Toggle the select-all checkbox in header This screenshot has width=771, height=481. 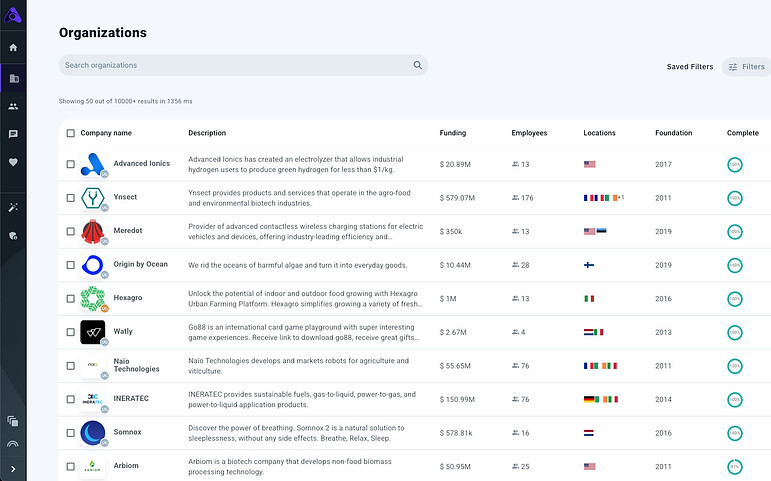point(71,133)
